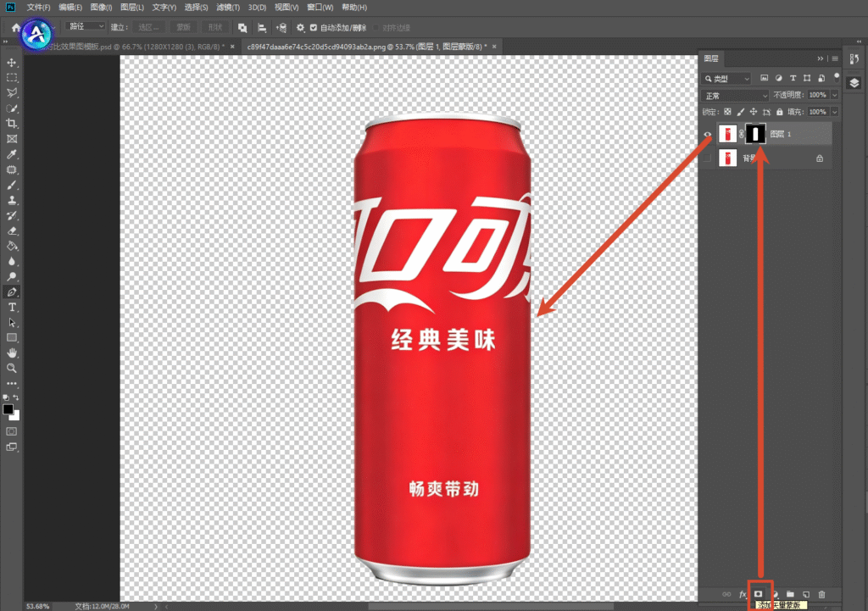This screenshot has height=611, width=868.
Task: Click the Create new layer icon
Action: click(x=806, y=594)
